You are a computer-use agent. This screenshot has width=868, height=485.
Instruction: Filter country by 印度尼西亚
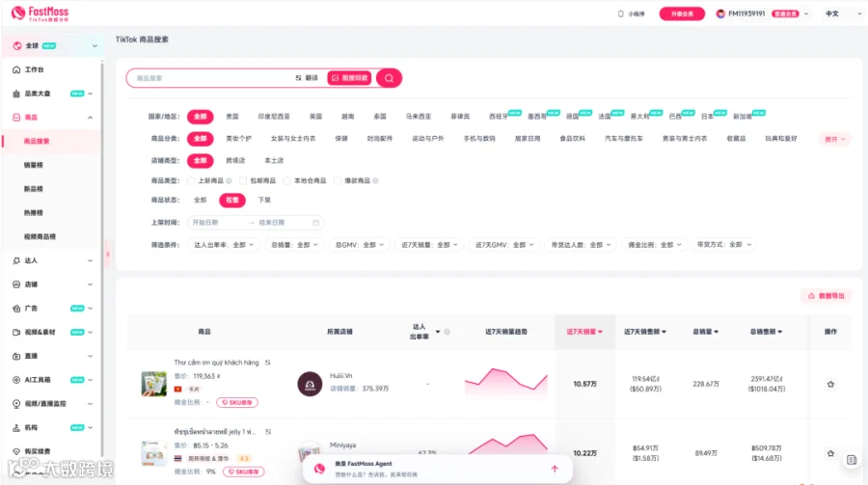[274, 117]
